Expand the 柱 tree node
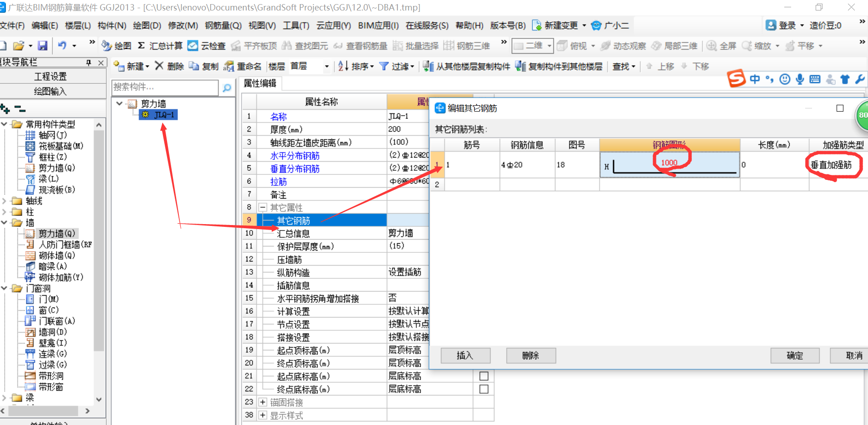868x425 pixels. point(4,211)
